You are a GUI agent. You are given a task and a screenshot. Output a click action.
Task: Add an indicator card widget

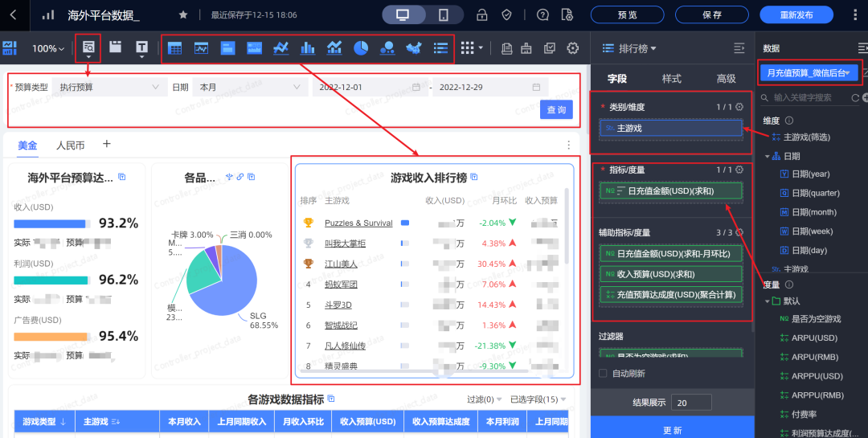click(x=227, y=48)
